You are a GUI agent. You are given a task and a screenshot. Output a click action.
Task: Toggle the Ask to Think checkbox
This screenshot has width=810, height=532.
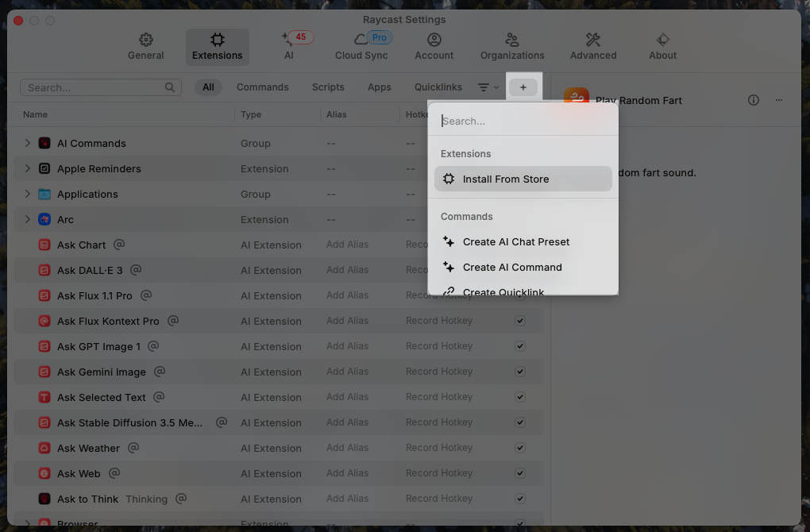[520, 499]
